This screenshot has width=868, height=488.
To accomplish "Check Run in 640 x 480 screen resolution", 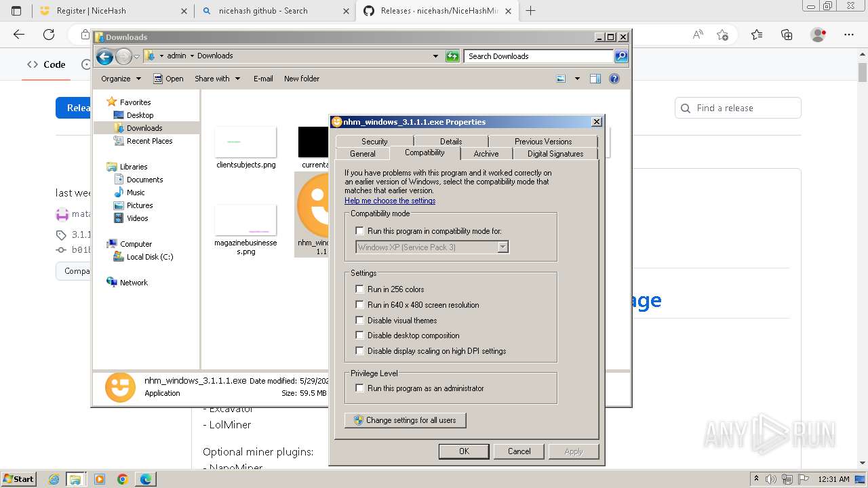I will (360, 305).
